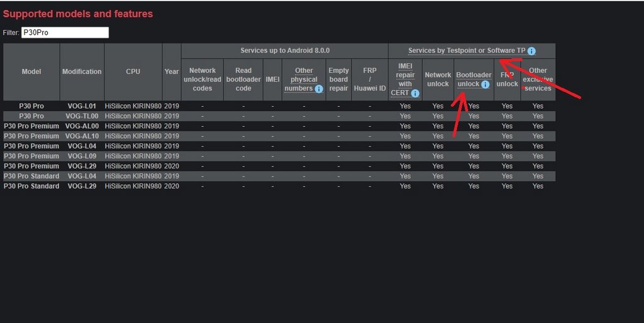The width and height of the screenshot is (644, 323).
Task: Click Other exclusive services Yes in VOG-TL00 row
Action: tap(538, 116)
